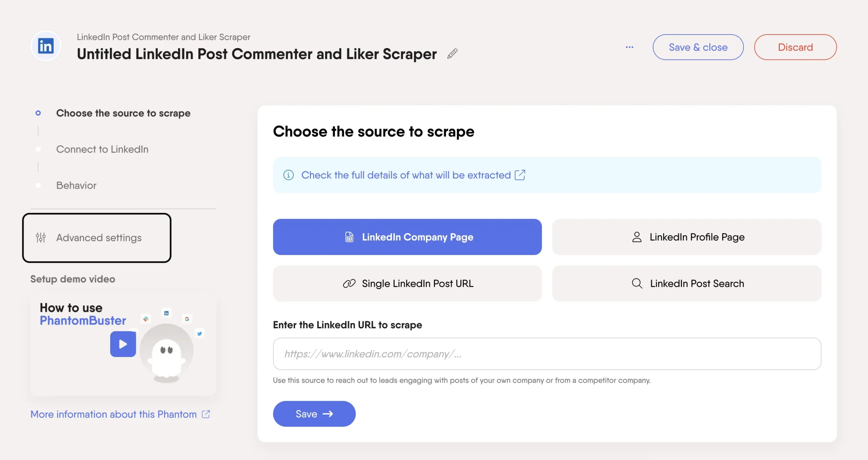This screenshot has height=460, width=868.
Task: Go to the Connect to LinkedIn step
Action: pos(102,149)
